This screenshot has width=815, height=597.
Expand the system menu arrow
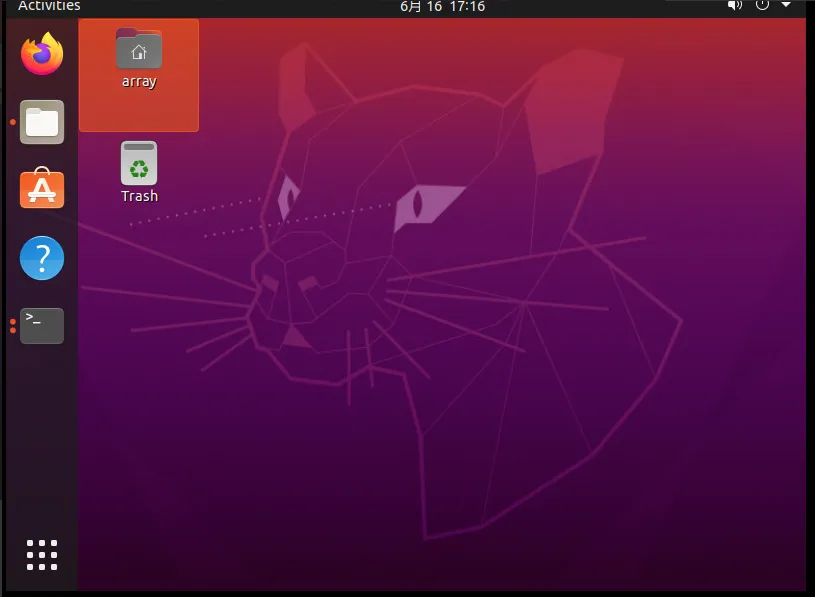pyautogui.click(x=786, y=5)
